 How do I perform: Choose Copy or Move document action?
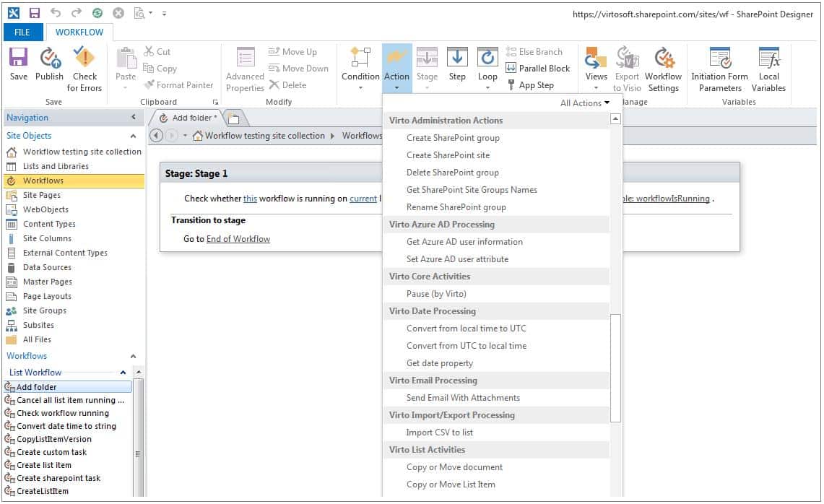(x=454, y=467)
